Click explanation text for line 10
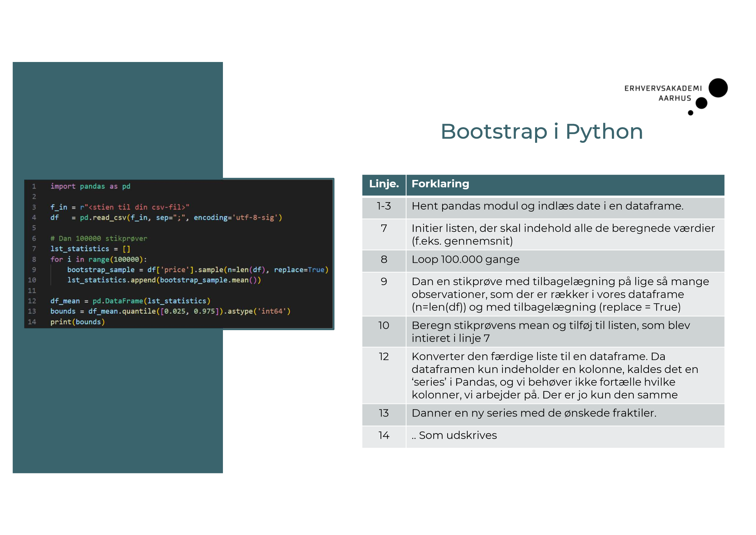The image size is (756, 535). [550, 332]
